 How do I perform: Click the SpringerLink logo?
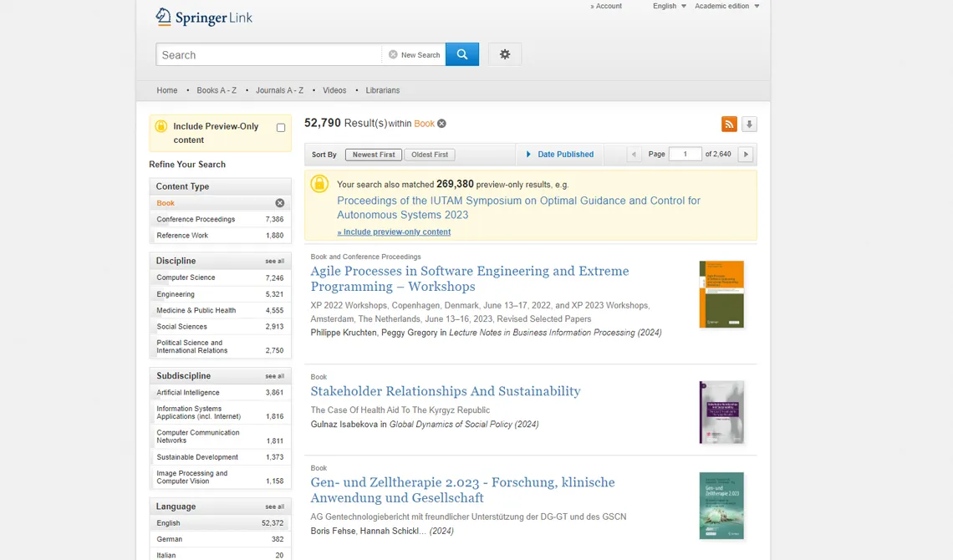204,17
